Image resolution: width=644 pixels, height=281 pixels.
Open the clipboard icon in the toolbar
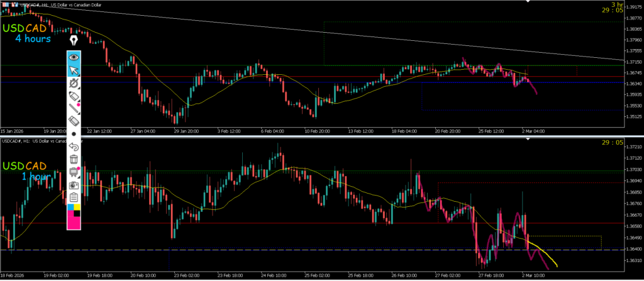click(x=74, y=197)
